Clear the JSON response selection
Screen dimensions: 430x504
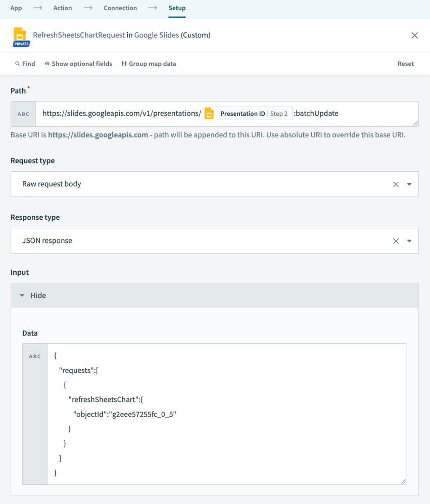click(396, 241)
